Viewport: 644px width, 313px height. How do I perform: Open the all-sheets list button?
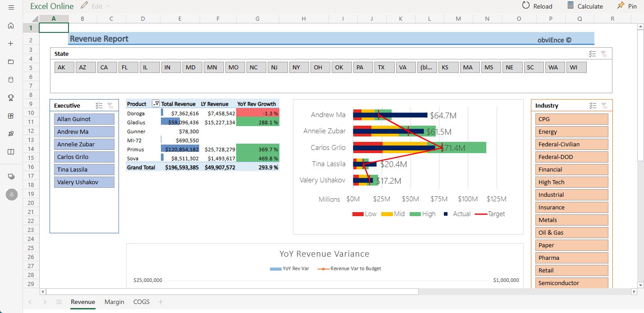click(x=59, y=302)
